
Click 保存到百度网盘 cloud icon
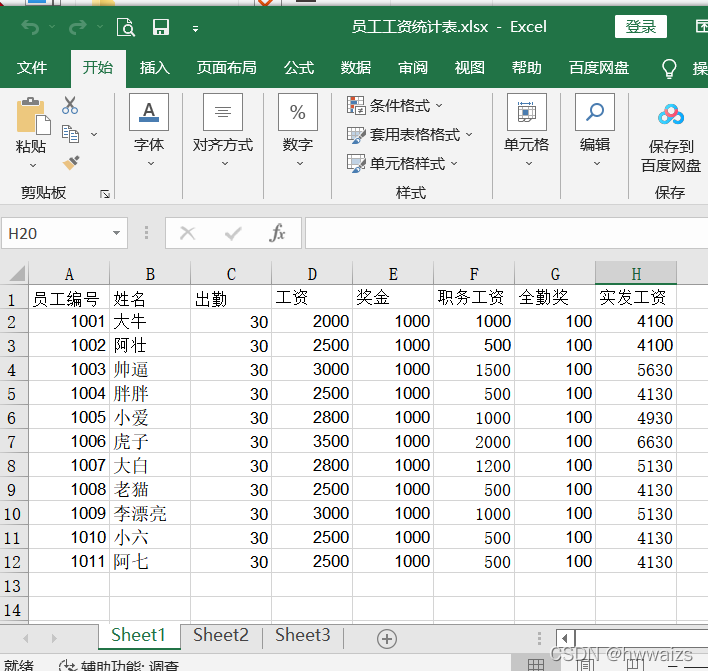671,115
